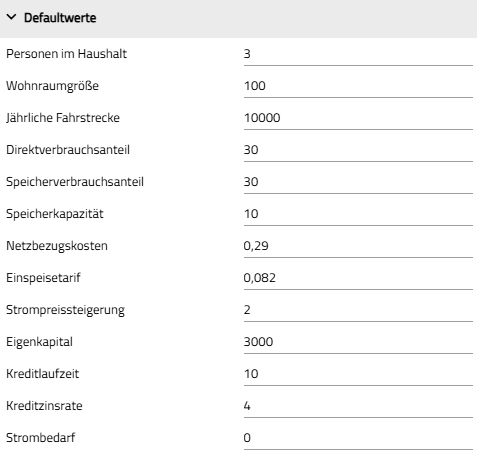Focus the Kreditzinsrate value field
This screenshot has height=454, width=477.
(x=358, y=406)
